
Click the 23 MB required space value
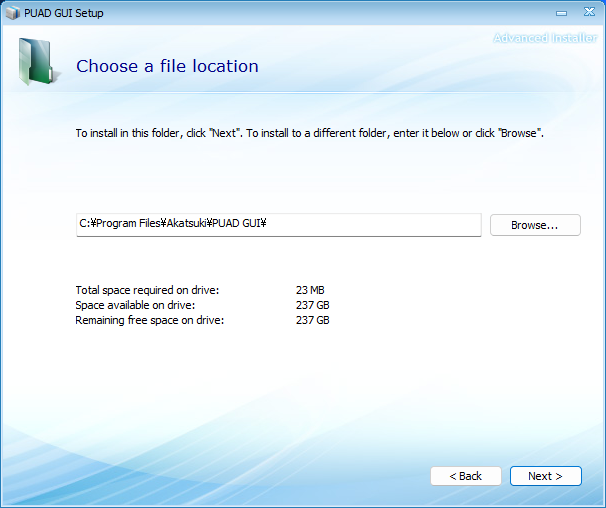[x=310, y=290]
